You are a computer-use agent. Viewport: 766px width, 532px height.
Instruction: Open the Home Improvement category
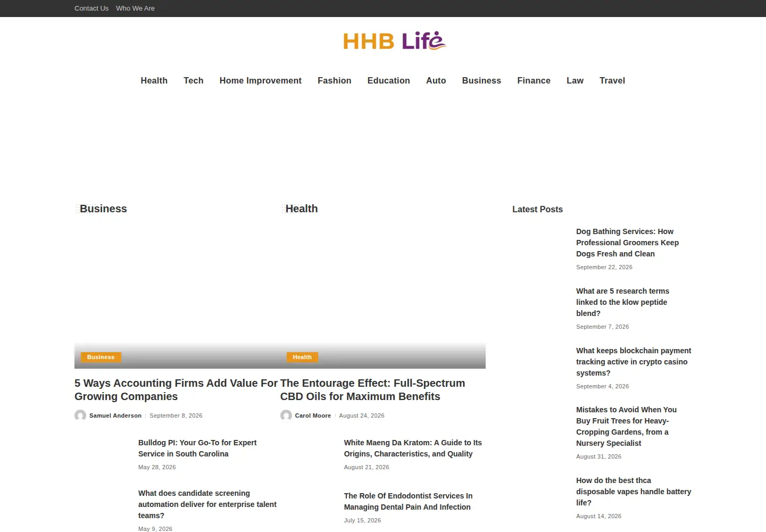pyautogui.click(x=261, y=81)
